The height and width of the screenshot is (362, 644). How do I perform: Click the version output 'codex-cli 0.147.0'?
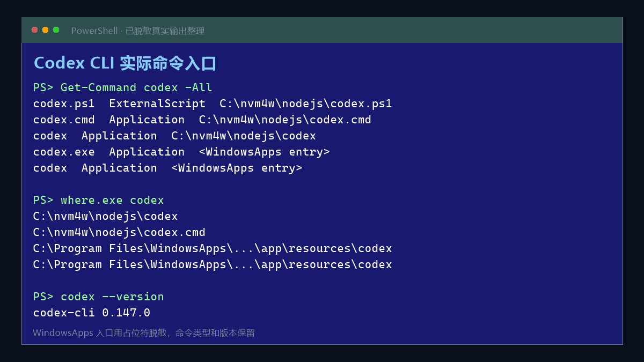tap(92, 313)
